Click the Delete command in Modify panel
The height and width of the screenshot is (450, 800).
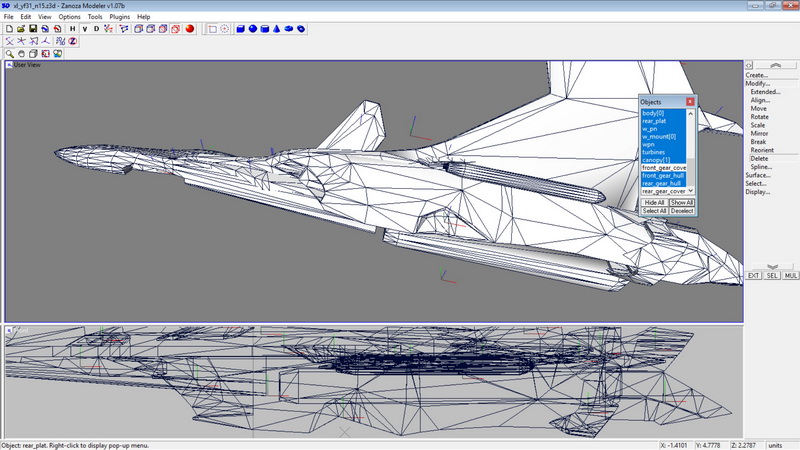(x=759, y=159)
